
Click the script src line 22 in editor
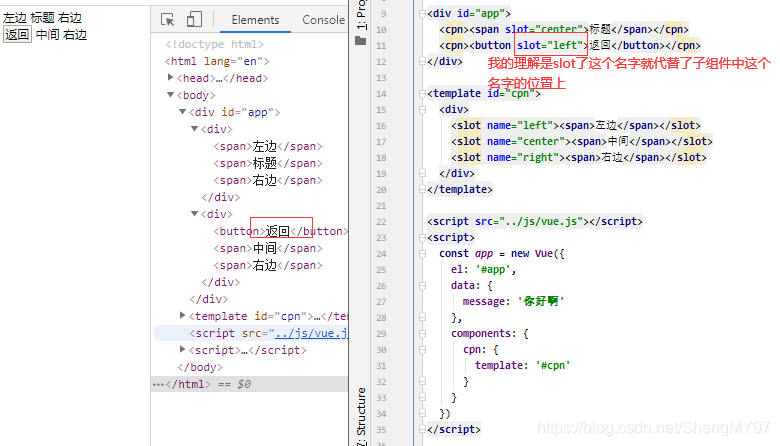535,221
